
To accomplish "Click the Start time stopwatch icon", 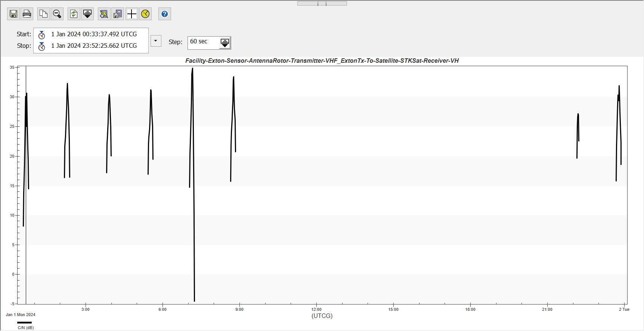I will pyautogui.click(x=42, y=35).
